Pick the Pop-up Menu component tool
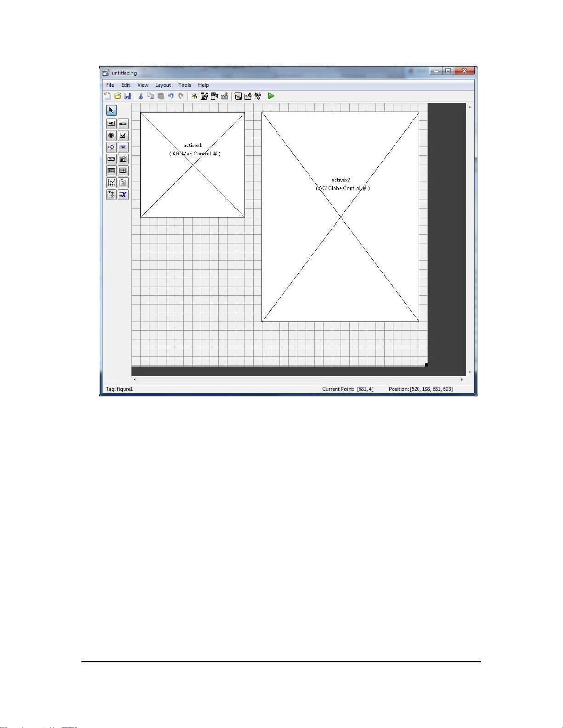The width and height of the screenshot is (563, 728). (x=111, y=159)
